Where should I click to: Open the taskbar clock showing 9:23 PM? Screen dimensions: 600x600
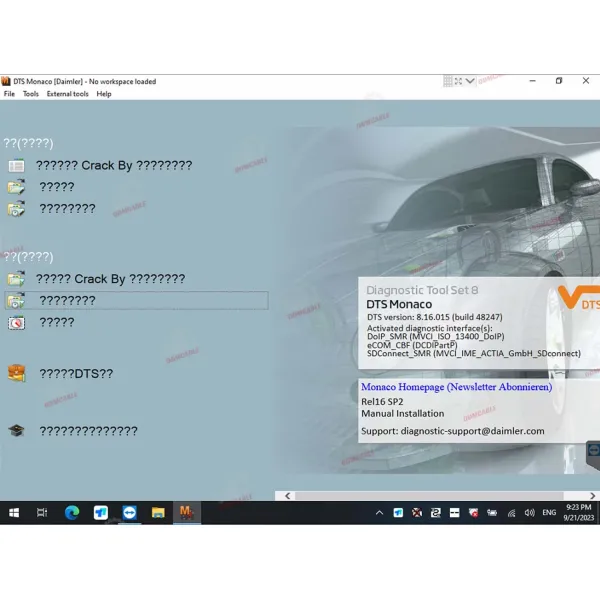pyautogui.click(x=579, y=513)
